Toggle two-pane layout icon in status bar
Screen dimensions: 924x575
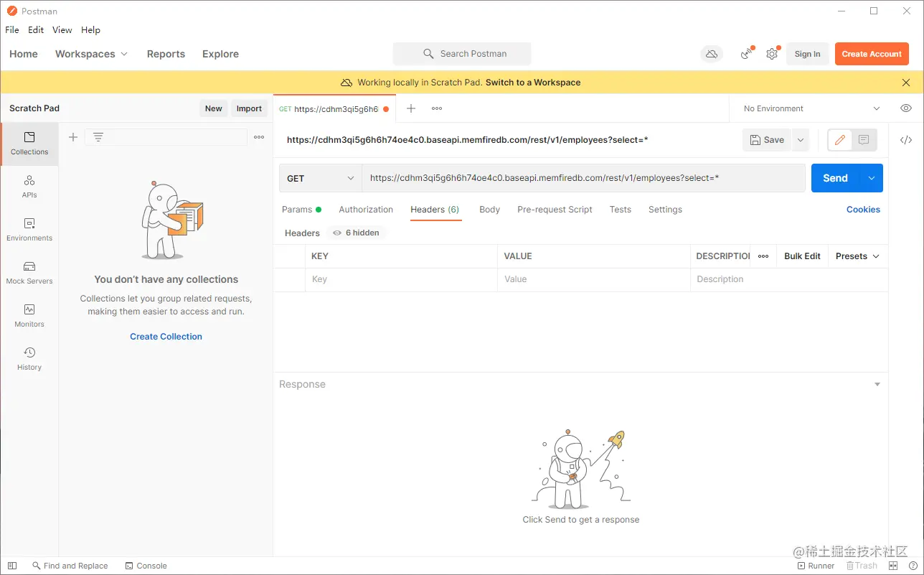(893, 566)
